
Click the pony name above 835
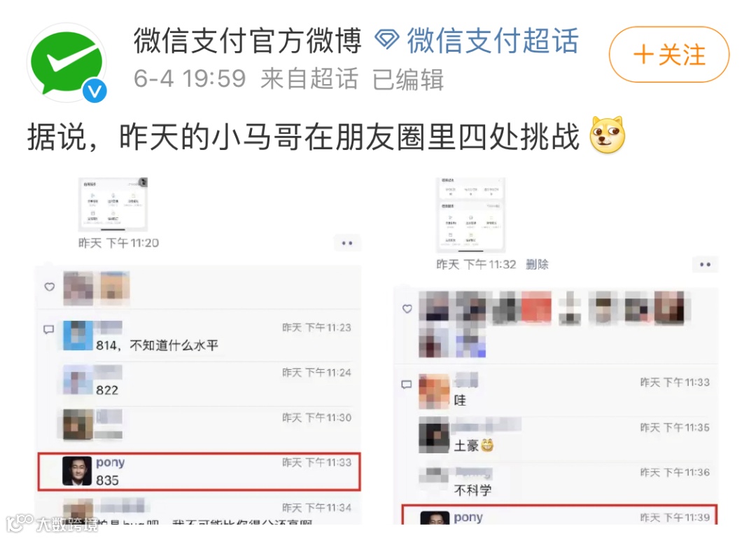point(111,462)
